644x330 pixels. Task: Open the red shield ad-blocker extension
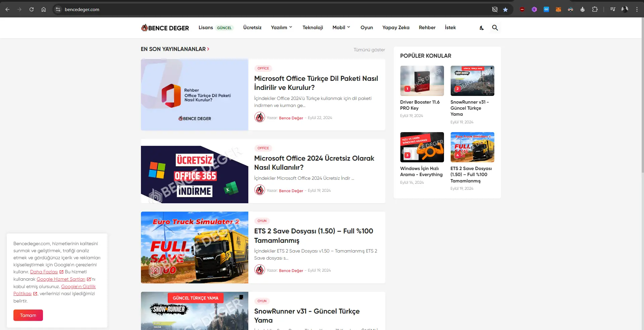pyautogui.click(x=522, y=9)
